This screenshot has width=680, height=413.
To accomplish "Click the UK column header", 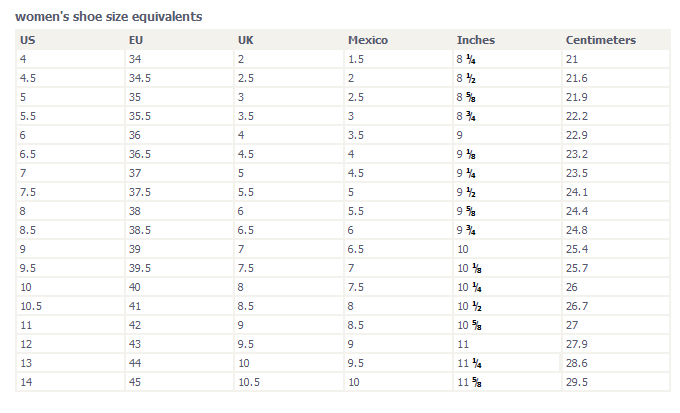I will [246, 41].
